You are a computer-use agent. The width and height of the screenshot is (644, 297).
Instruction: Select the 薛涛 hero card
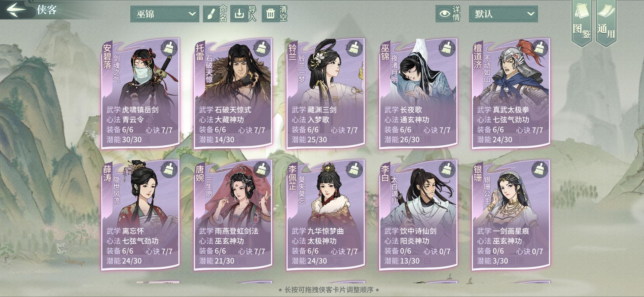(x=140, y=215)
